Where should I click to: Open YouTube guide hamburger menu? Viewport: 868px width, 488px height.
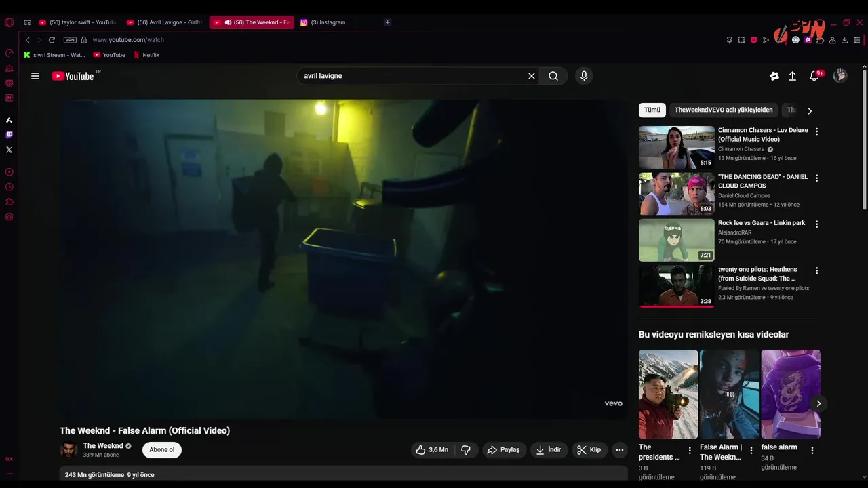(x=35, y=76)
